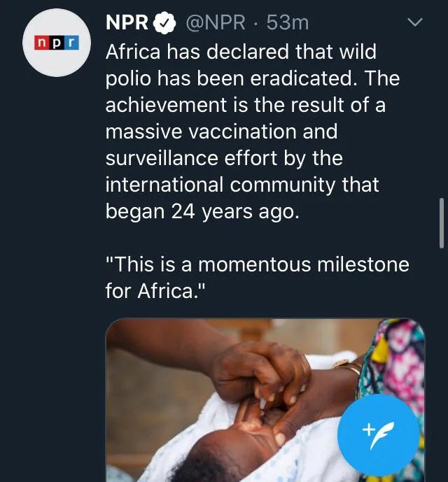Click the text "for Africa." ending the quote
The width and height of the screenshot is (448, 482).
(149, 291)
